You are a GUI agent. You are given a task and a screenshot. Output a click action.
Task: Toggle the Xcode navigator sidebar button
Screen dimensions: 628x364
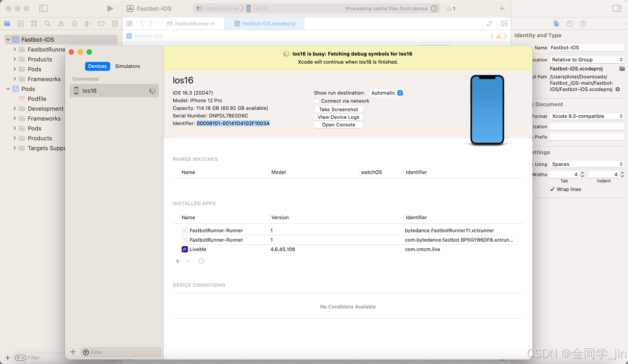point(44,8)
